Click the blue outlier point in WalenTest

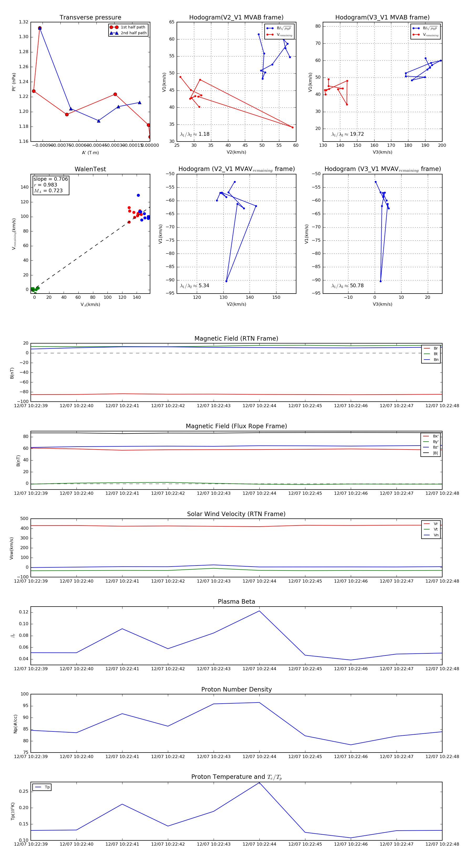[138, 195]
